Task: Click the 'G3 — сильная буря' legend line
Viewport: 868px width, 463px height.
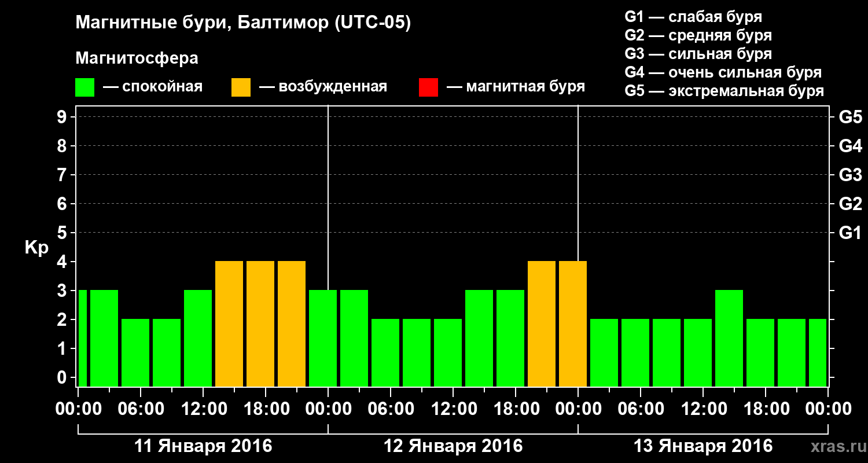Action: coord(698,54)
